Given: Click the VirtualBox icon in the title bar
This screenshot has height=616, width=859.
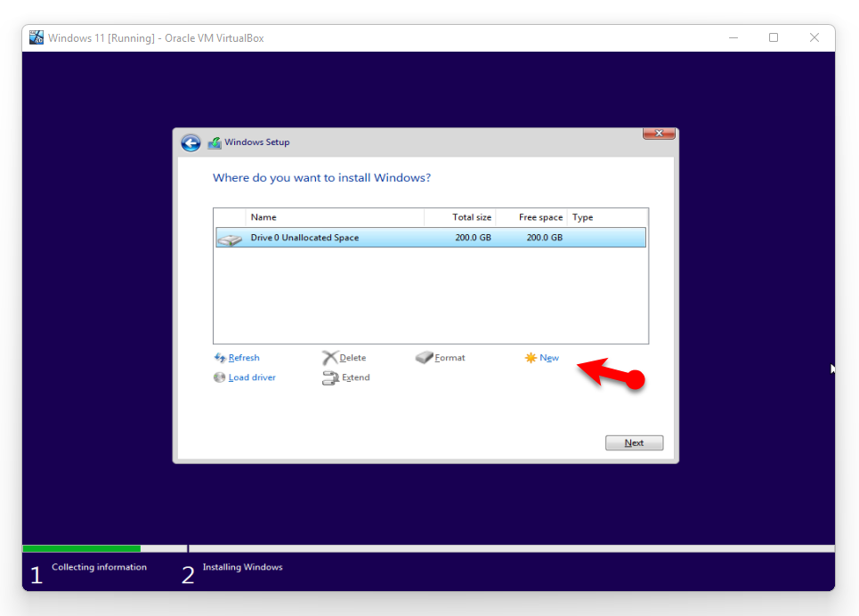Looking at the screenshot, I should tap(36, 37).
